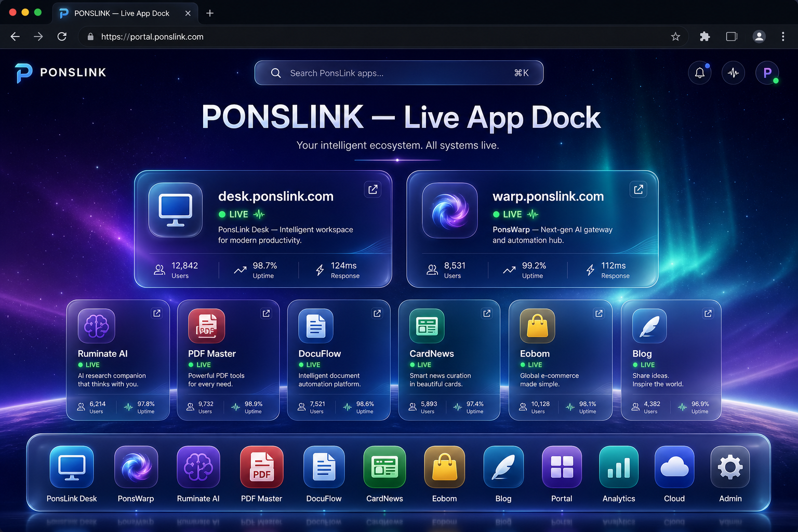This screenshot has width=798, height=532.
Task: Reload the page
Action: 62,36
